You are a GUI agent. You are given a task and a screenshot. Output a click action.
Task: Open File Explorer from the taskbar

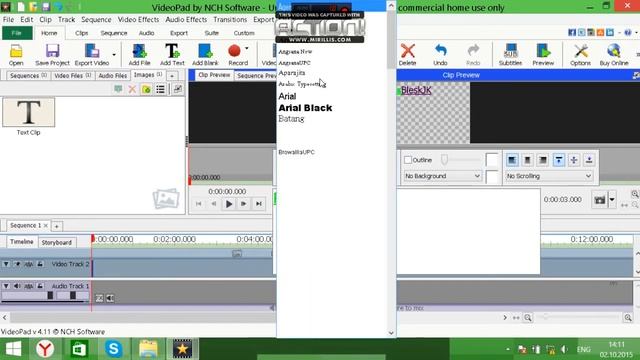[148, 349]
